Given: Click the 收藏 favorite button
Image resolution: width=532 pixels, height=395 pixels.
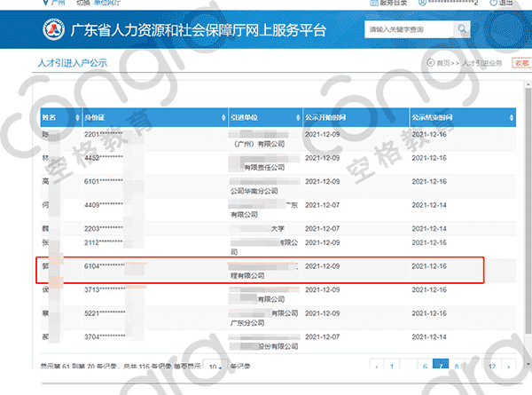Looking at the screenshot, I should (x=522, y=63).
